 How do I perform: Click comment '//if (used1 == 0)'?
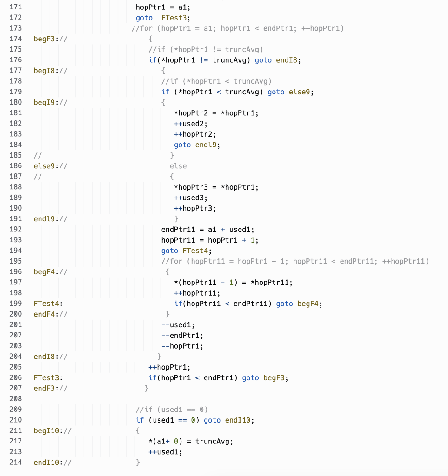(x=172, y=410)
